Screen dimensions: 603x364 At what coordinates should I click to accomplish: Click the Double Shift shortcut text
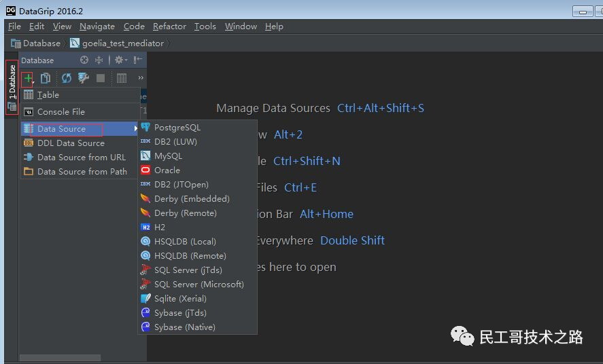point(352,240)
